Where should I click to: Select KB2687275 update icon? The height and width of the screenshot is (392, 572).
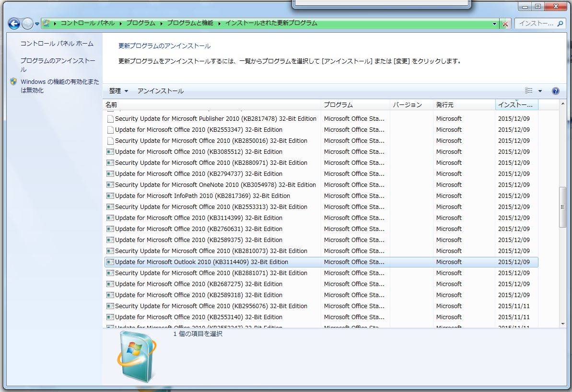110,284
